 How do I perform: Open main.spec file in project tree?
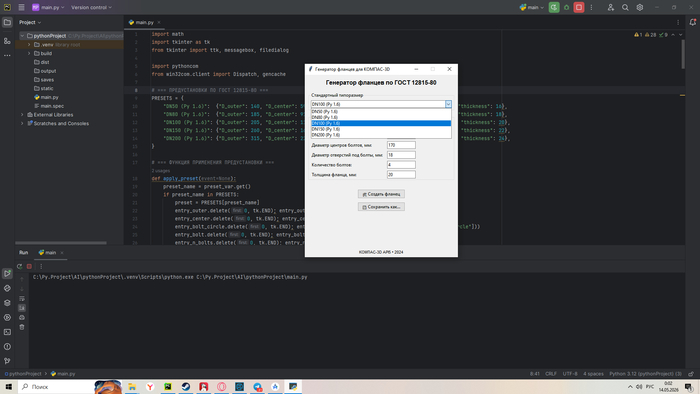click(x=49, y=106)
